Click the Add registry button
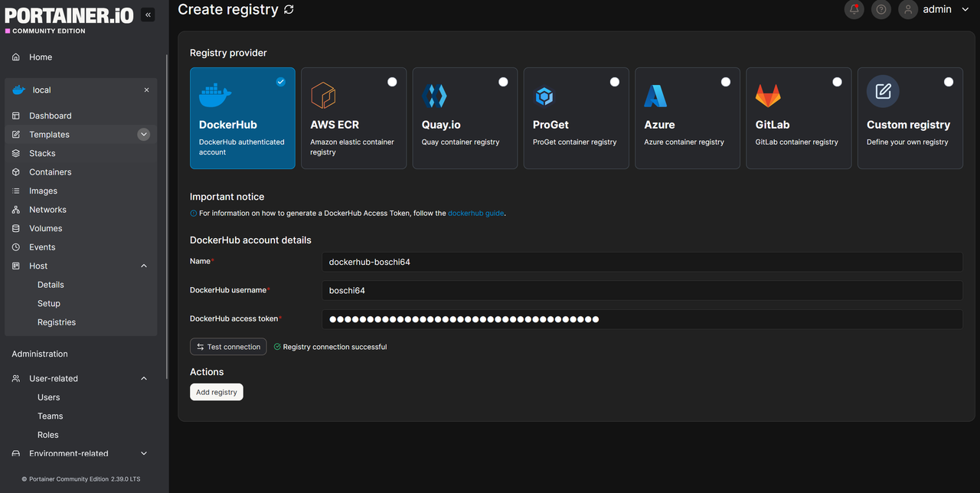This screenshot has height=493, width=980. coord(217,392)
